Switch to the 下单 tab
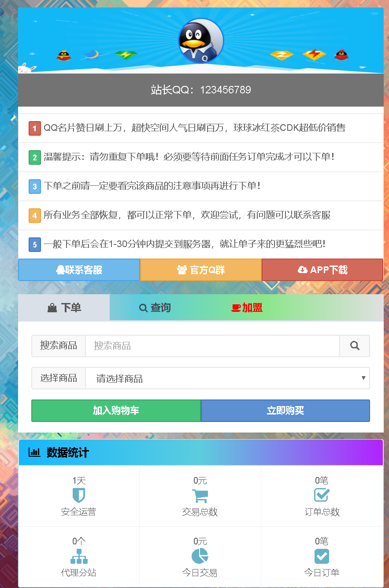This screenshot has width=389, height=588. click(64, 308)
